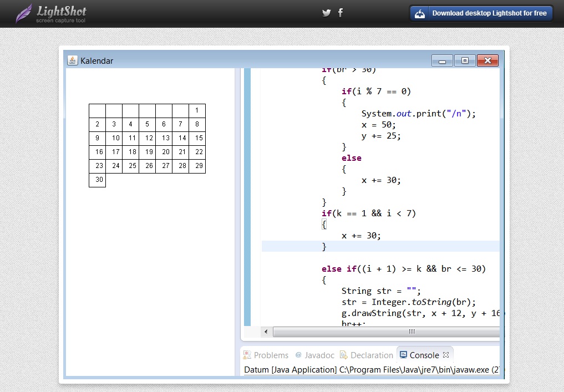Click calendar cell 15
564x392 pixels.
(197, 138)
